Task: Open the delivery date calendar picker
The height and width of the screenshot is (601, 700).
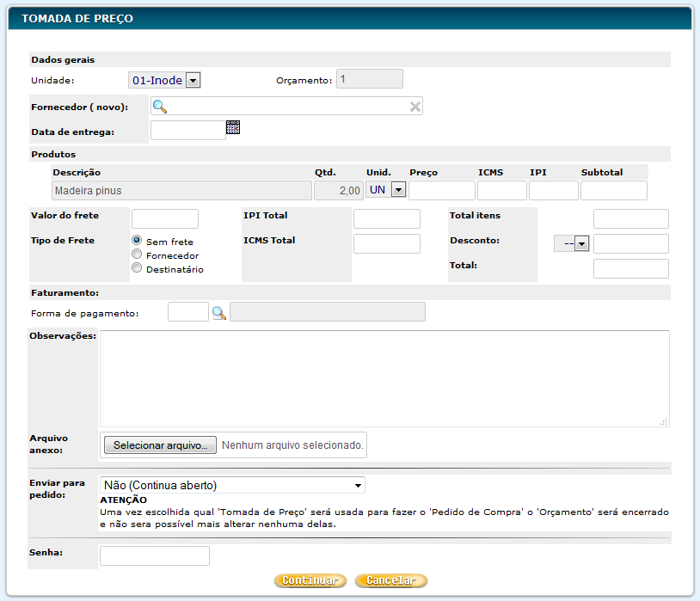Action: tap(233, 128)
